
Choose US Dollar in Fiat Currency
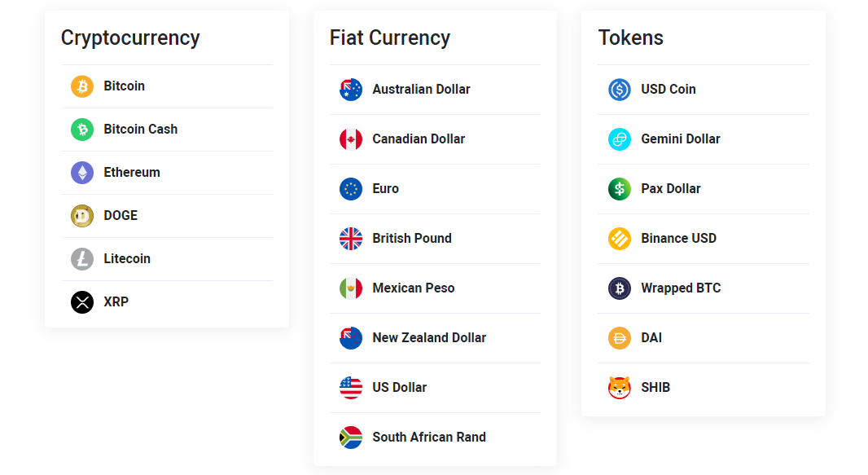click(399, 388)
